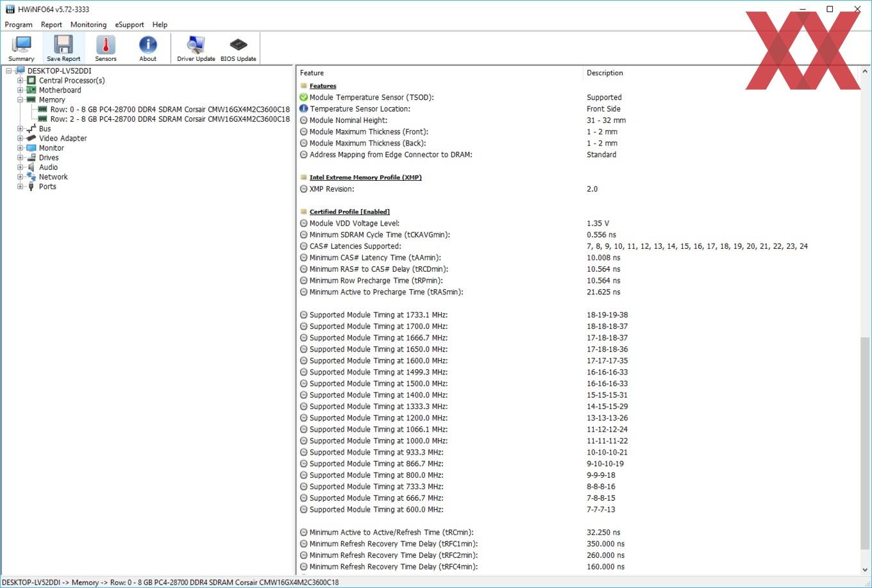Expand the Video Adapter node
The width and height of the screenshot is (872, 588).
21,139
